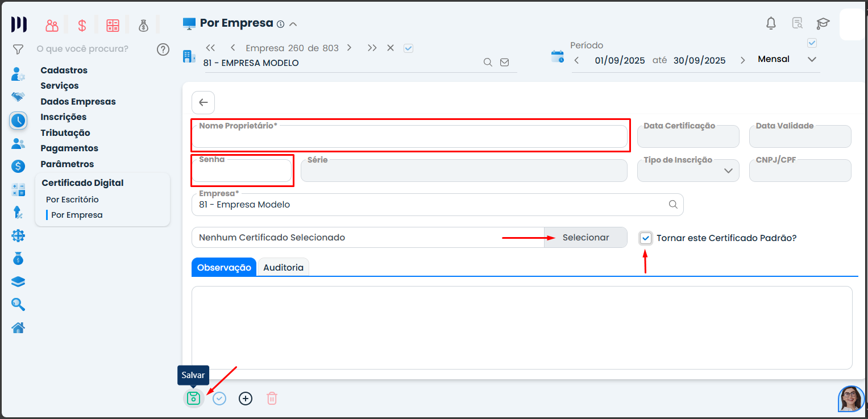Open the Serviços menu
The height and width of the screenshot is (419, 868).
click(60, 86)
